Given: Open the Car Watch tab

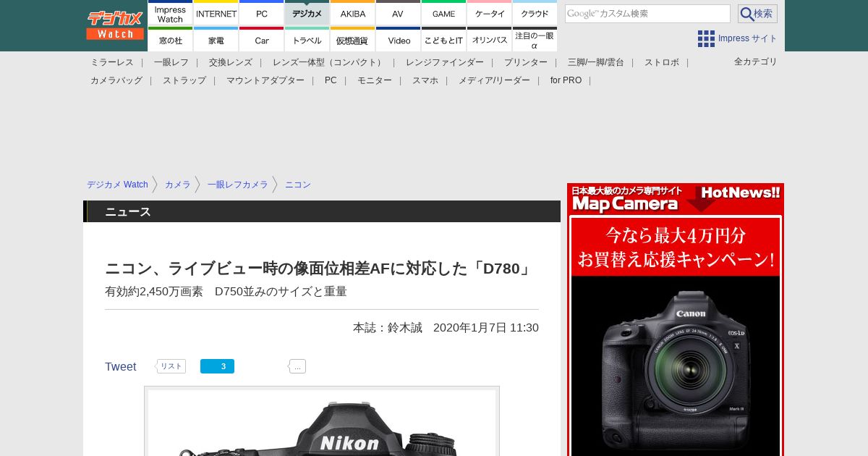Looking at the screenshot, I should (x=262, y=39).
